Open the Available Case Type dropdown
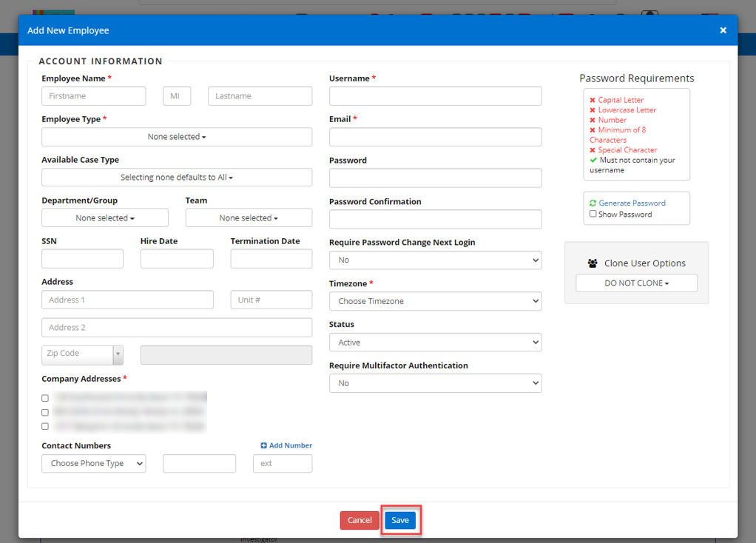 (177, 178)
